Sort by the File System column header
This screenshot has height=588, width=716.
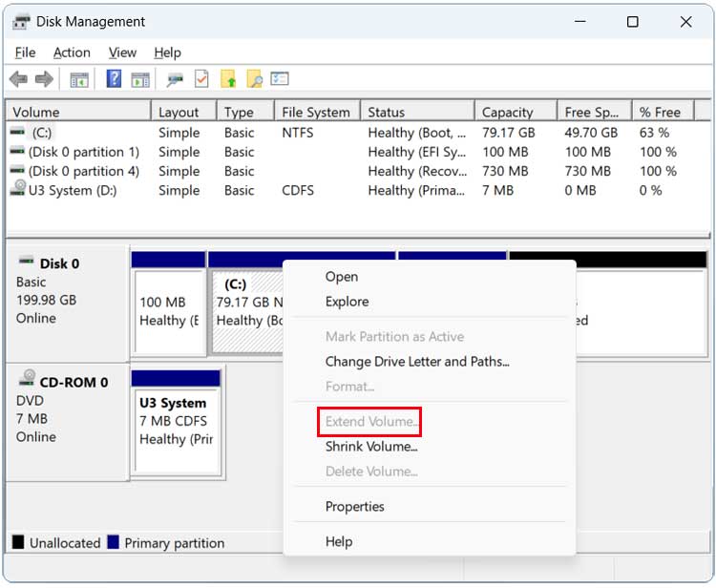pos(315,112)
